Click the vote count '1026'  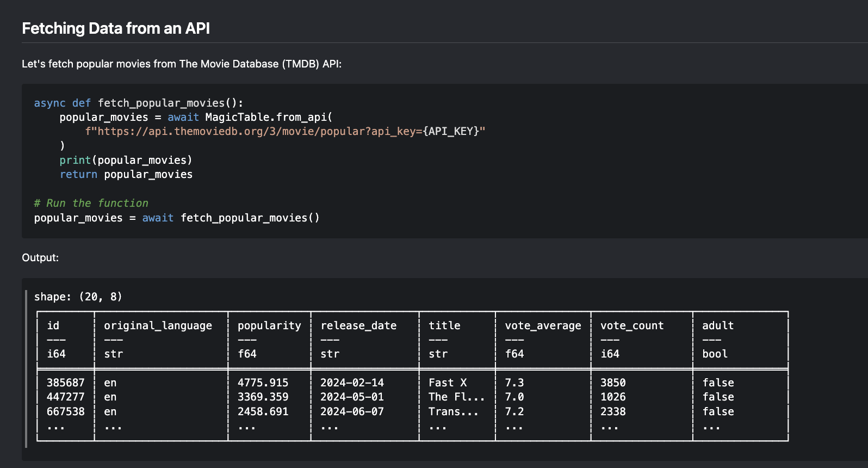click(613, 397)
